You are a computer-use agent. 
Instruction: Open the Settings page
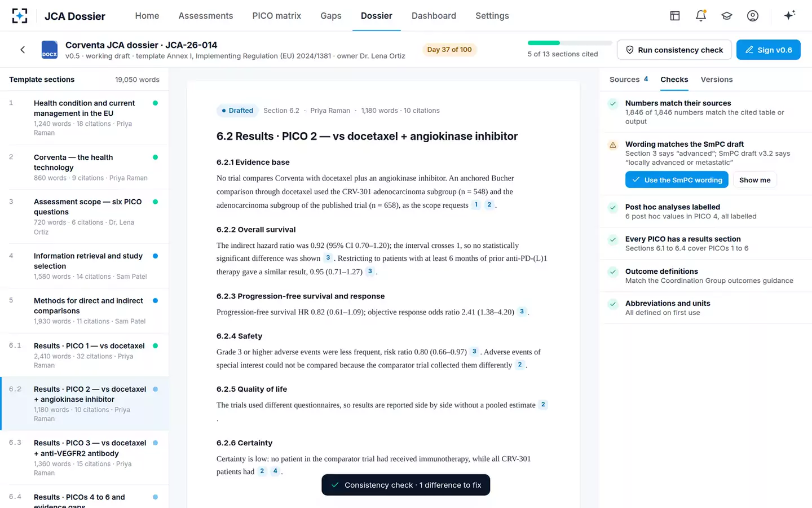[x=492, y=16]
